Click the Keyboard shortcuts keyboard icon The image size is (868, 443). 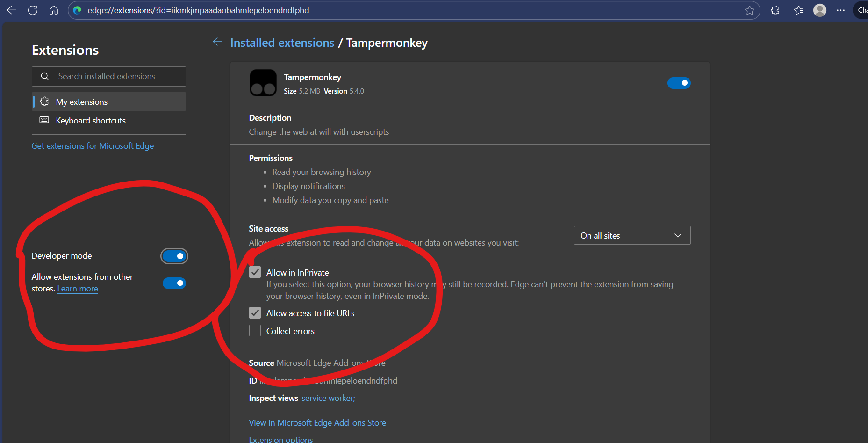coord(43,120)
